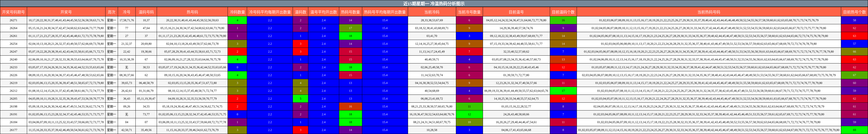
Task: Click 热码号数量 cell 16 in row 26198
Action: (350, 106)
